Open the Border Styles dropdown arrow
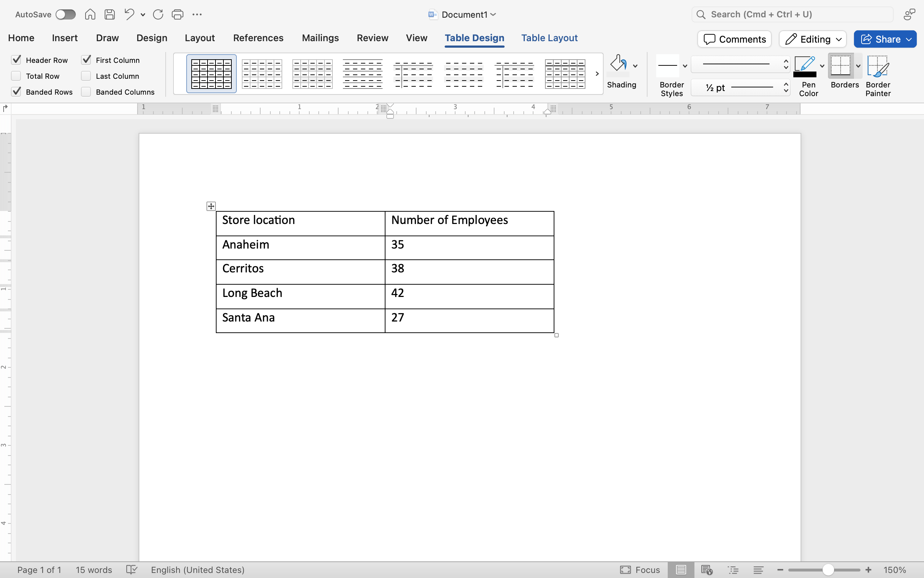This screenshot has width=924, height=578. (x=685, y=66)
